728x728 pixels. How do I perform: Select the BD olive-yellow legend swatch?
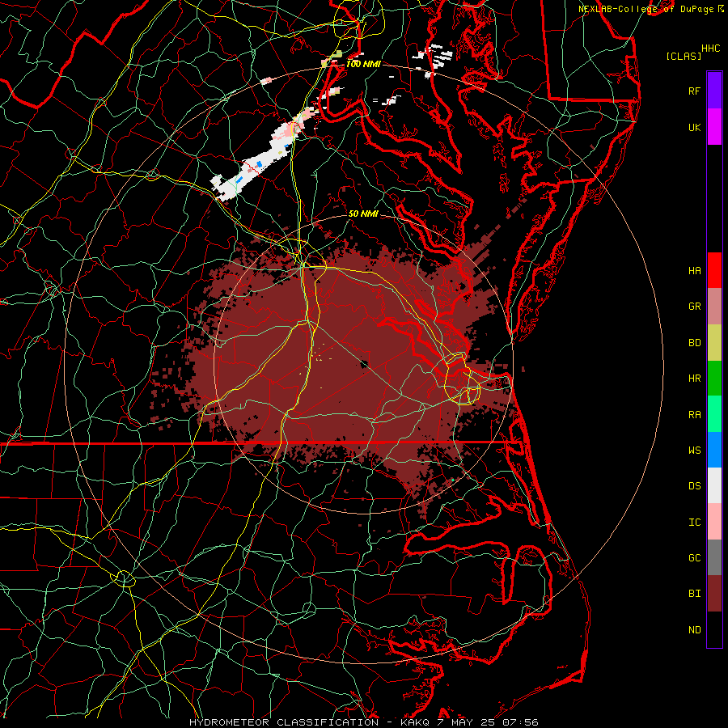click(714, 343)
